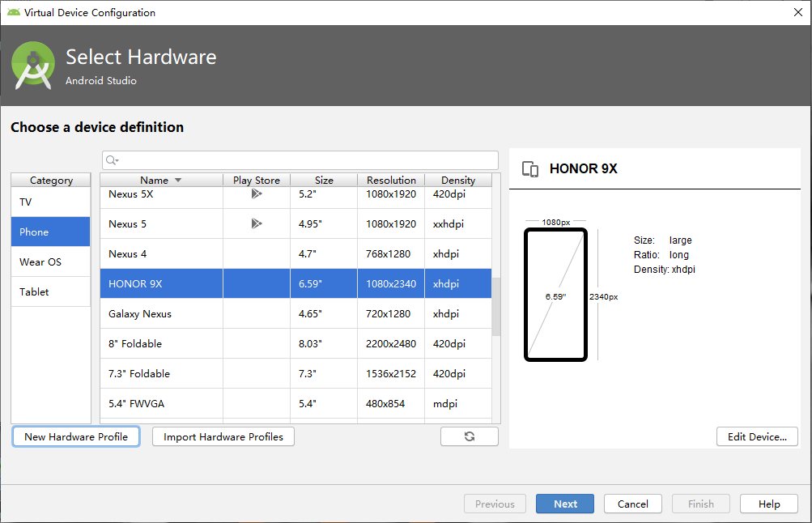This screenshot has height=523, width=812.
Task: Open Edit Device for HONOR 9X
Action: click(757, 436)
